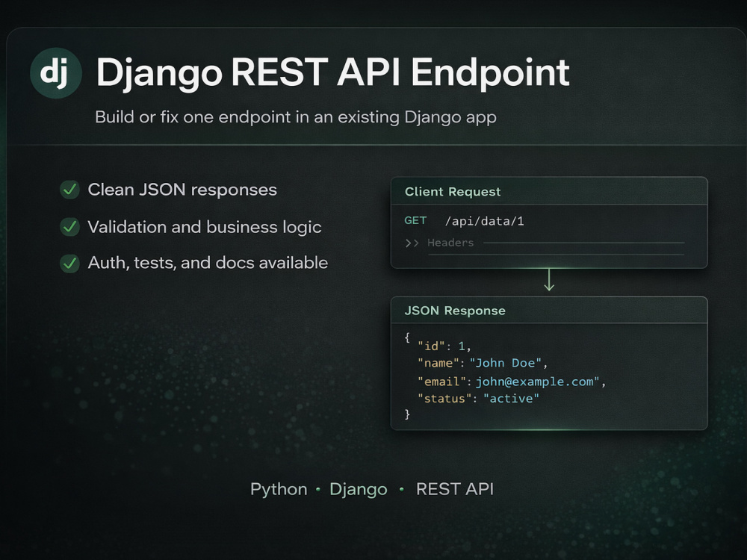Click the Headers label

(x=450, y=243)
